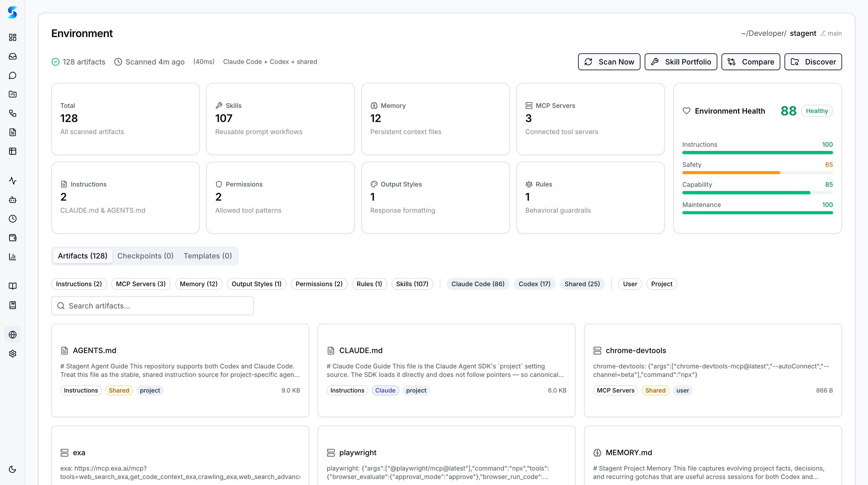
Task: Open settings gear in sidebar
Action: pos(12,354)
